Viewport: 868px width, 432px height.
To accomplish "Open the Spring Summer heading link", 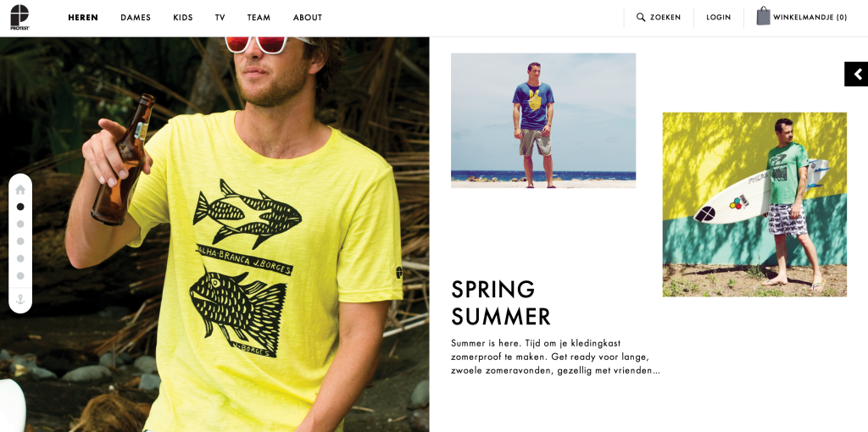I will 500,303.
